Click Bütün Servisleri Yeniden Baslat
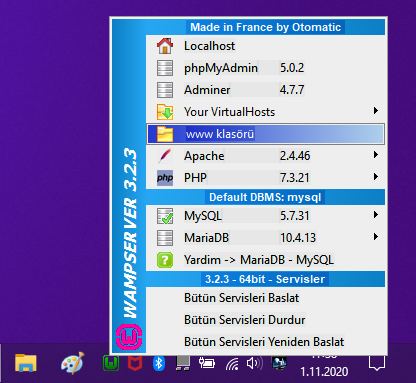Viewport: 416px width, 383px height. 265,342
